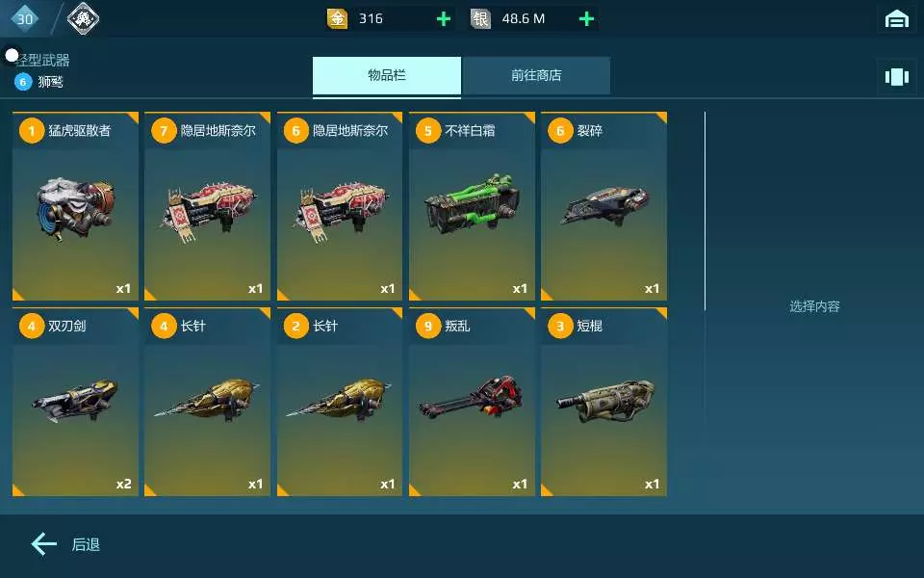Select the 短棍 weapon card
This screenshot has height=578, width=924.
click(604, 402)
